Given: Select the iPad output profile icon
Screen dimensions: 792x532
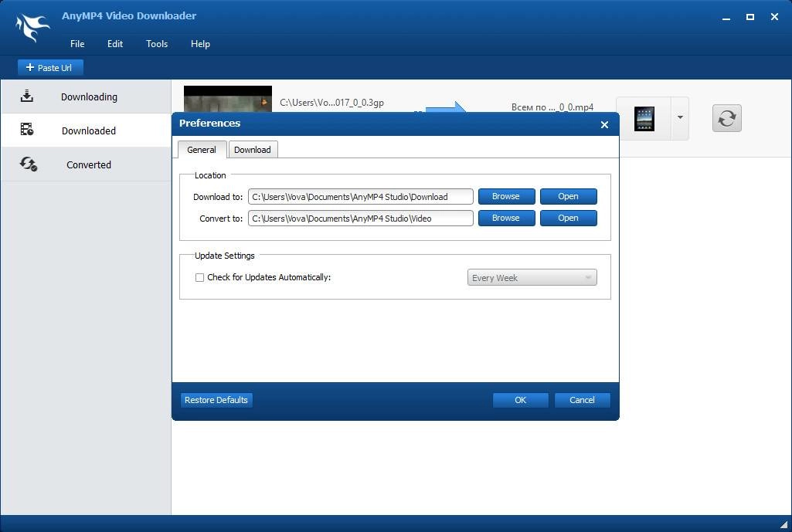Looking at the screenshot, I should tap(644, 119).
